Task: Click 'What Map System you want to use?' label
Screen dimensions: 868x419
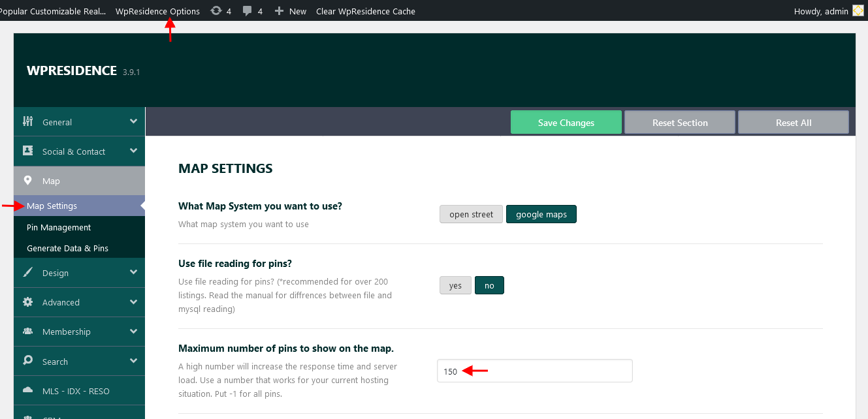Action: pos(260,206)
